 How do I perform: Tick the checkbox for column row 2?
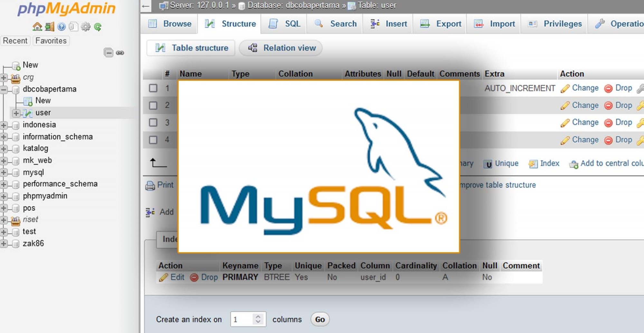(153, 105)
